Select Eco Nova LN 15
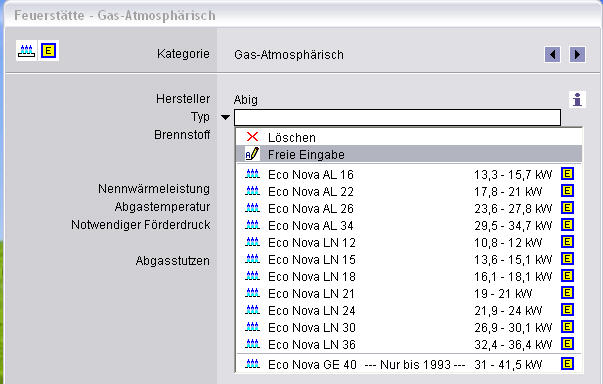603x384 pixels. [409, 259]
